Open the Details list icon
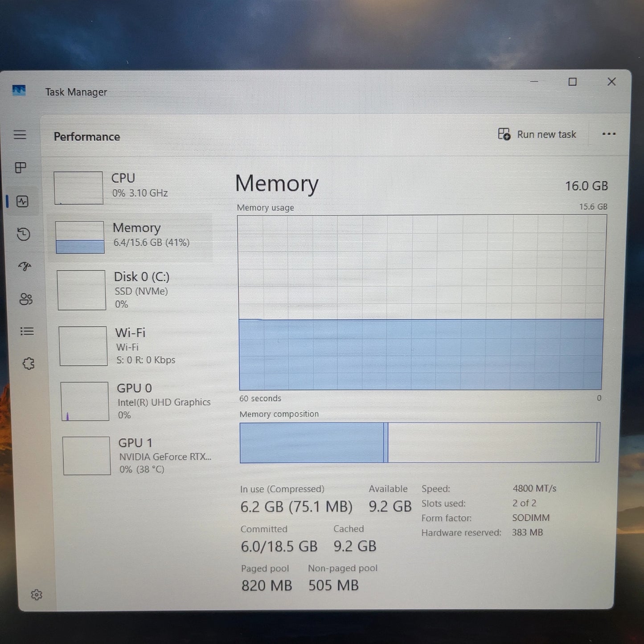Screen dimensions: 644x644 [x=27, y=331]
